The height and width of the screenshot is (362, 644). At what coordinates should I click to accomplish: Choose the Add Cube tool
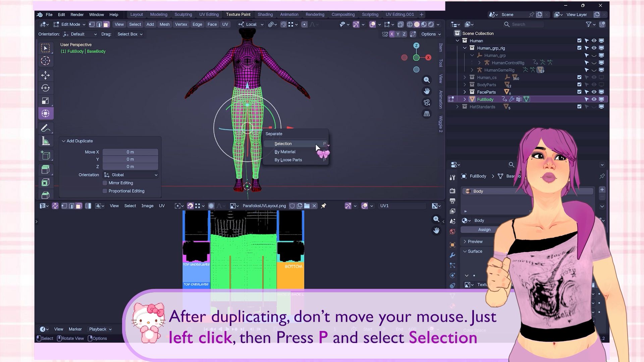click(x=46, y=156)
